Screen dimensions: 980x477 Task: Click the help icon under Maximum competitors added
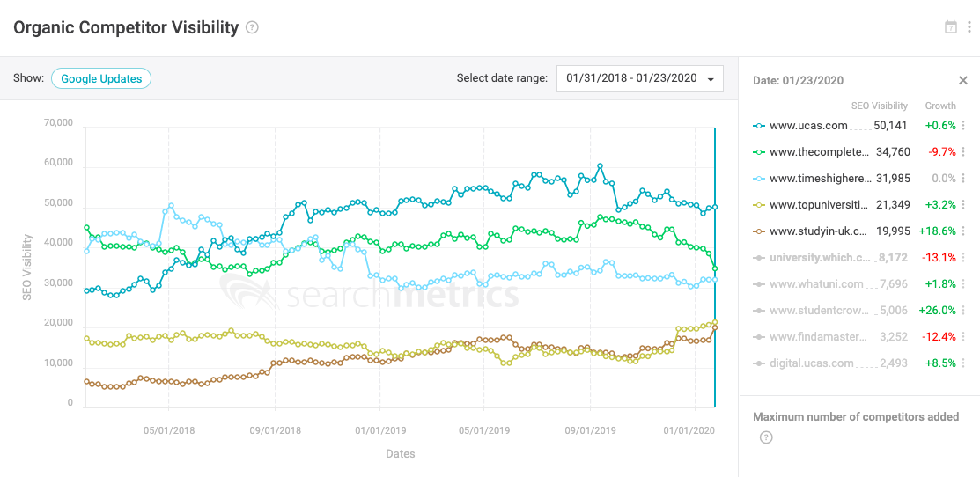pyautogui.click(x=766, y=437)
